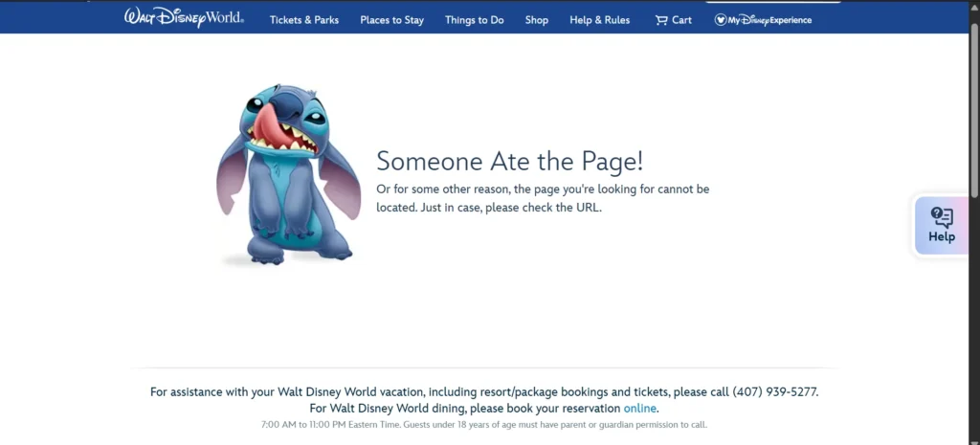Click the Stitch character image
The height and width of the screenshot is (445, 980).
coord(289,174)
